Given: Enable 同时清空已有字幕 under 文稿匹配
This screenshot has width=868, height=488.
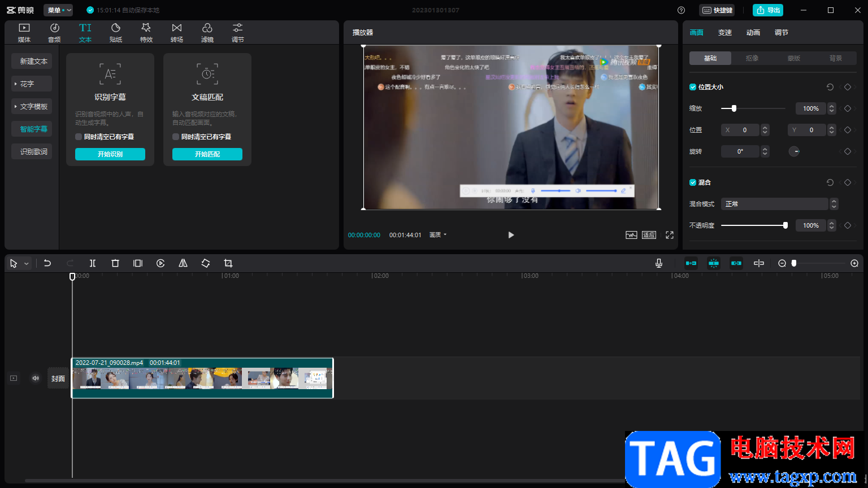Looking at the screenshot, I should click(176, 137).
